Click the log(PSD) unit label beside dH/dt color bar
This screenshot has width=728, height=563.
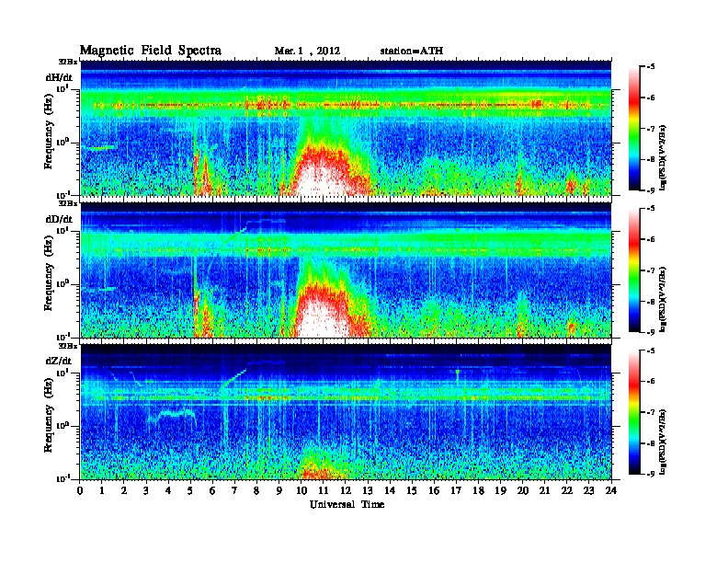tap(663, 157)
